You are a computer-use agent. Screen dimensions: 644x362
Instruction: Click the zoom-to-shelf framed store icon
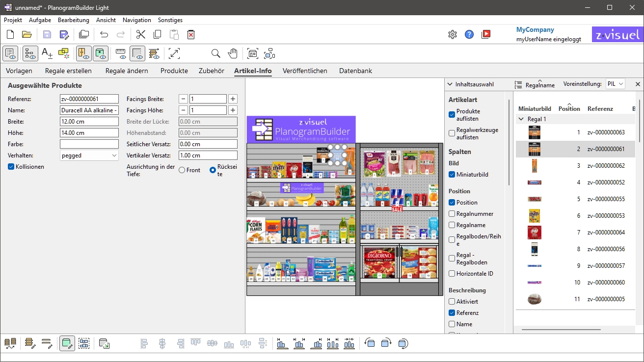pos(253,53)
